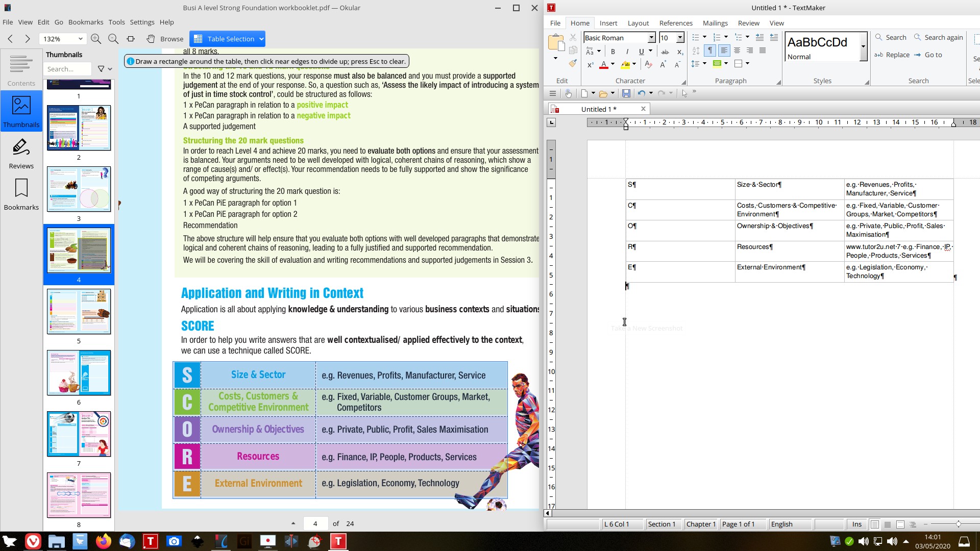Click the Okular zoom in magnifier
Screen dimensions: 980x551
point(95,39)
